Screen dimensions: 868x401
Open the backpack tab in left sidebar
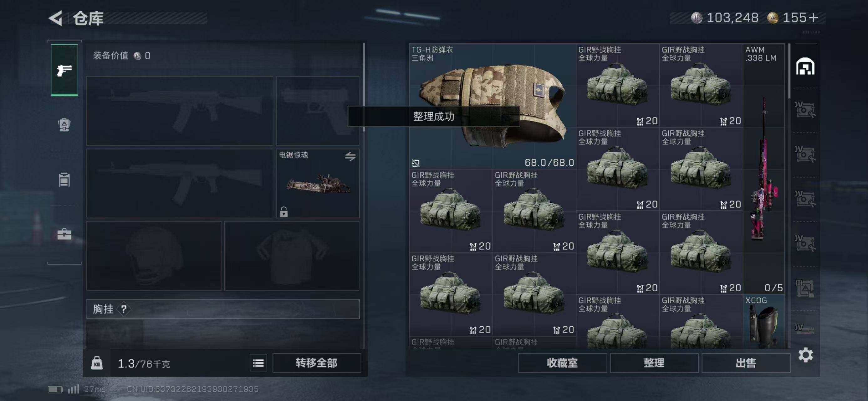pyautogui.click(x=64, y=125)
